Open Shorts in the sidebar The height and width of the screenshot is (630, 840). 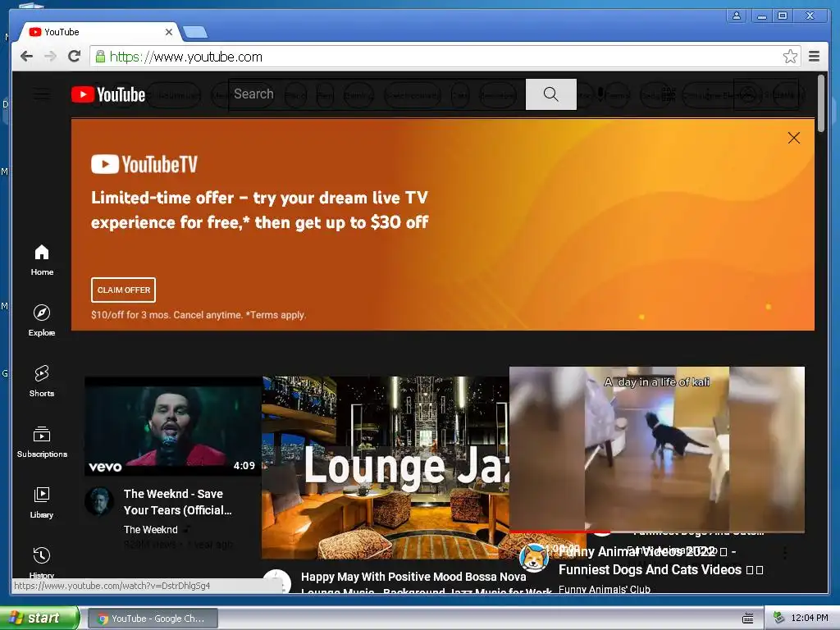(x=42, y=381)
